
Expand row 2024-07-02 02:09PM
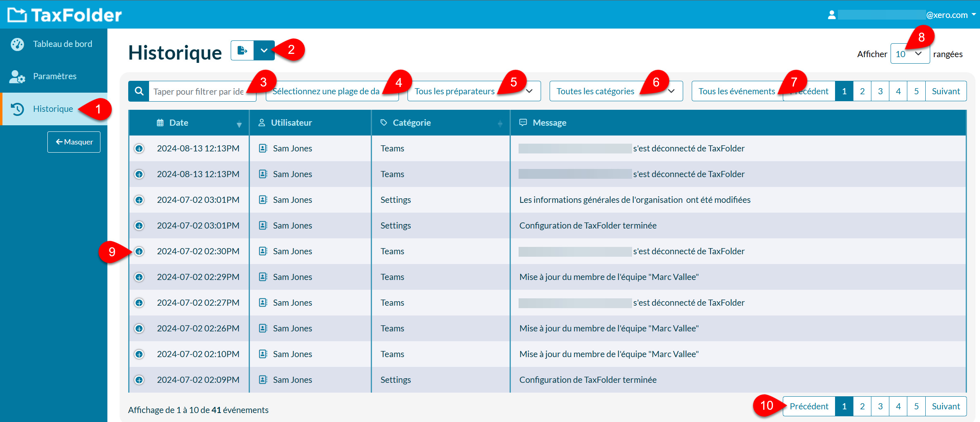139,380
